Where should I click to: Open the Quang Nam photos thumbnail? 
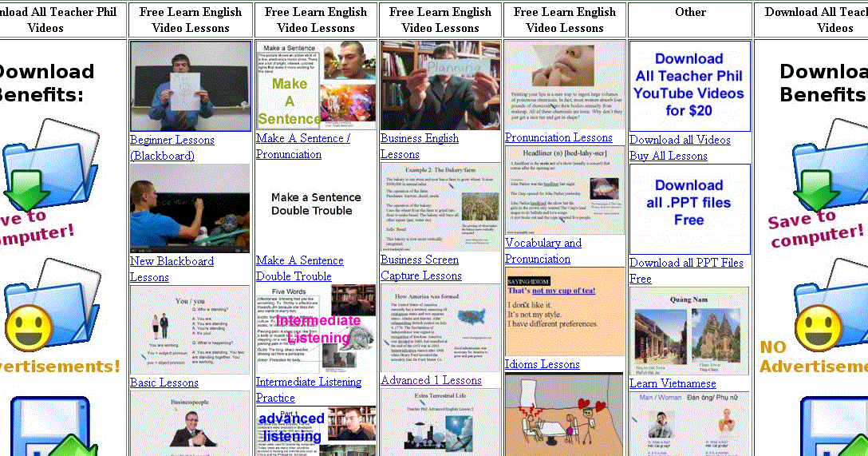[688, 331]
